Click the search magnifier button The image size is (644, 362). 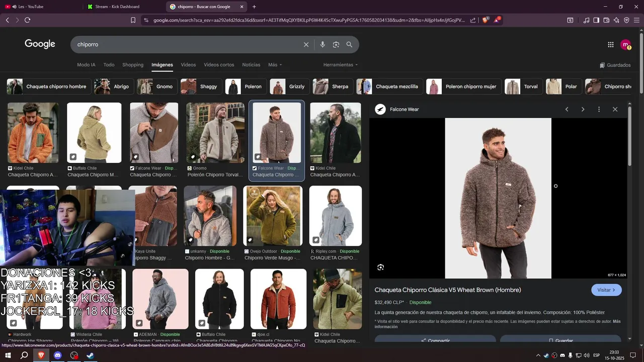(x=349, y=45)
